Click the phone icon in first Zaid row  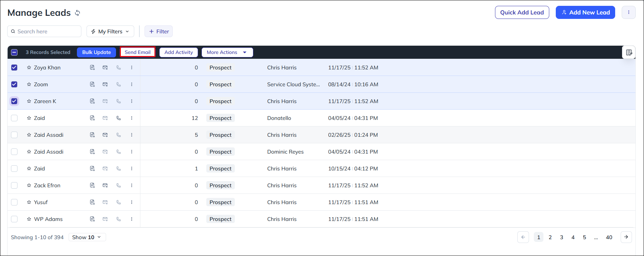tap(118, 118)
